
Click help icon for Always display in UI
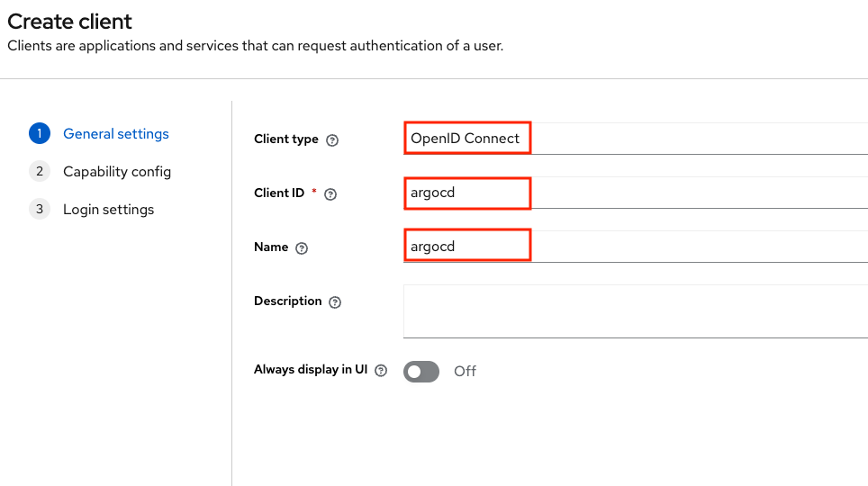coord(381,370)
